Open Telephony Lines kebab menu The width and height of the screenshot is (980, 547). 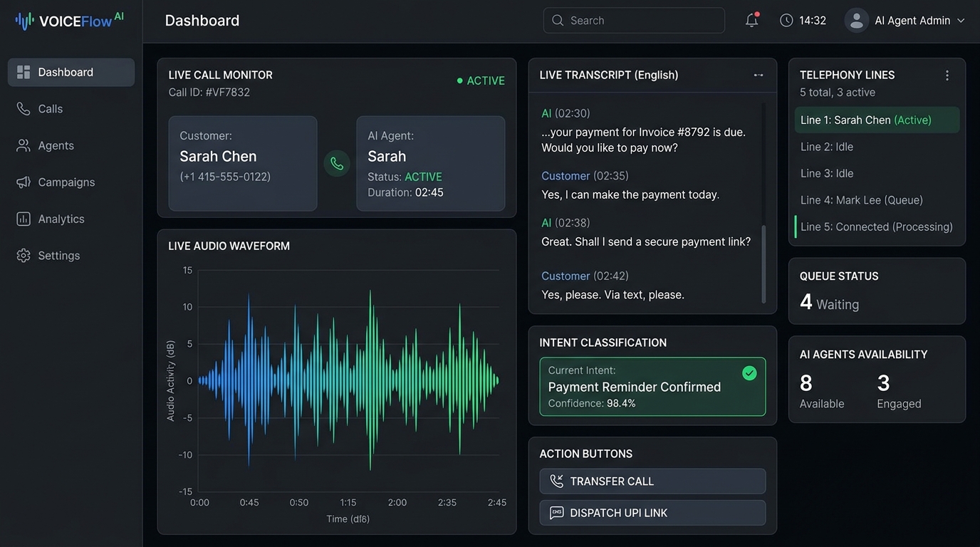point(947,75)
